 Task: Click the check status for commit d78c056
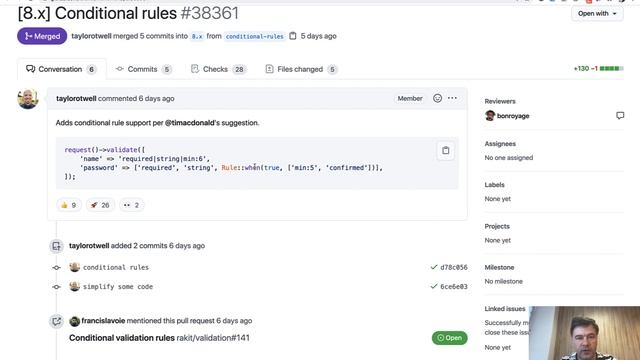[x=434, y=267]
